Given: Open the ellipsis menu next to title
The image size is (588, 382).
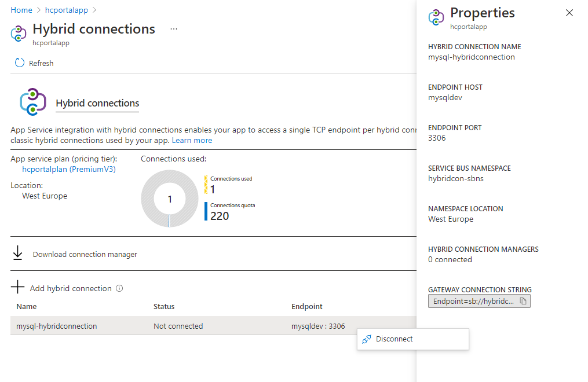Looking at the screenshot, I should pyautogui.click(x=174, y=29).
